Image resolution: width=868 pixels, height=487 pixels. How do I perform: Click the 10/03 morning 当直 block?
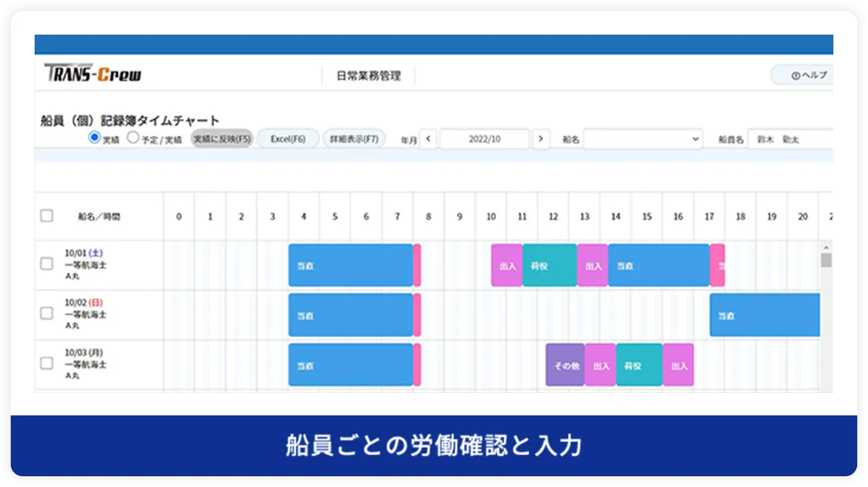(351, 365)
